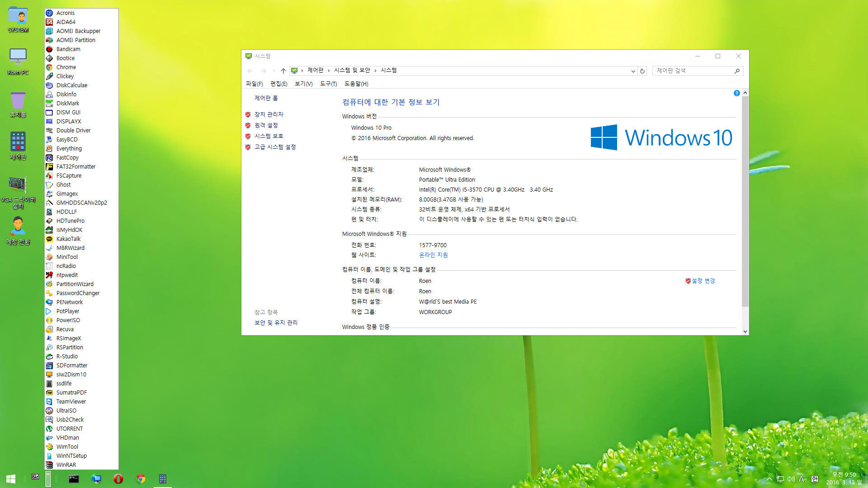Launch Bandicam from the program list
The width and height of the screenshot is (868, 488).
(81, 49)
